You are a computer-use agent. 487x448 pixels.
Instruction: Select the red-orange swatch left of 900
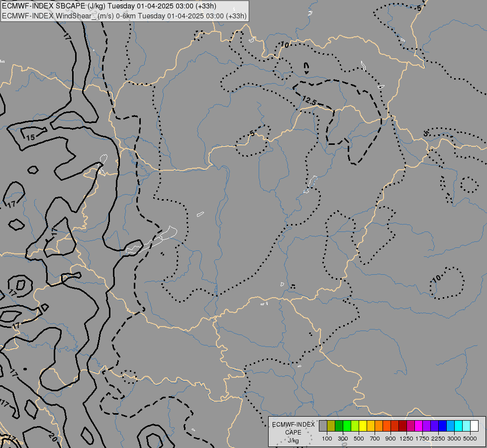click(x=387, y=426)
